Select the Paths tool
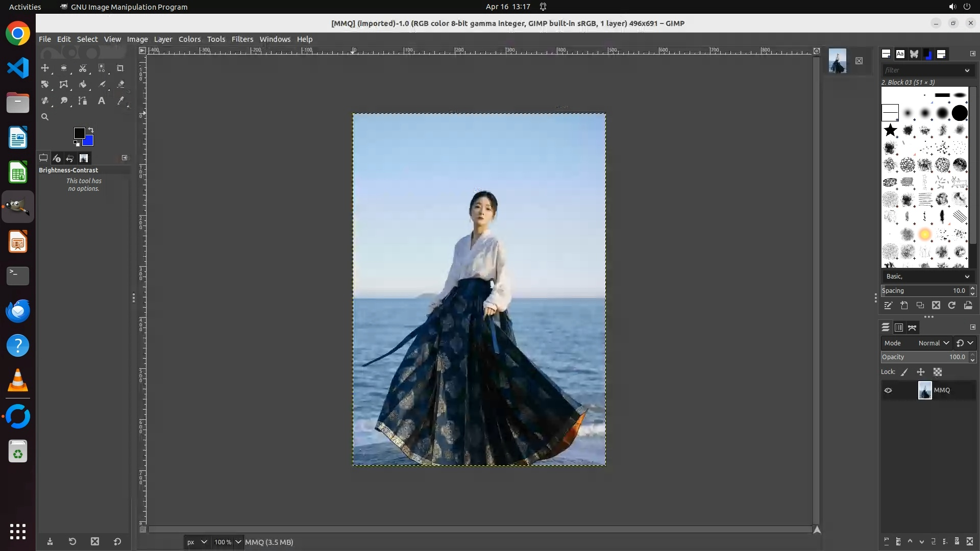Viewport: 980px width, 551px height. (x=83, y=101)
